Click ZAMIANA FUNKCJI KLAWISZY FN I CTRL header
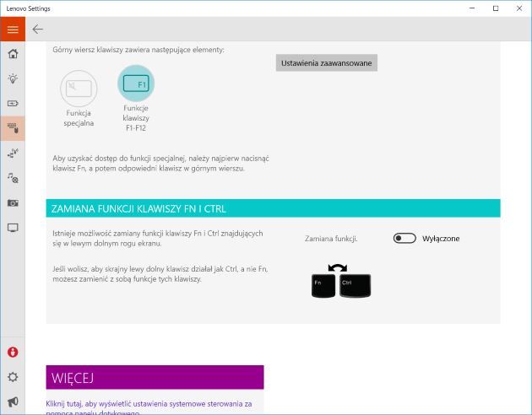 click(x=273, y=208)
